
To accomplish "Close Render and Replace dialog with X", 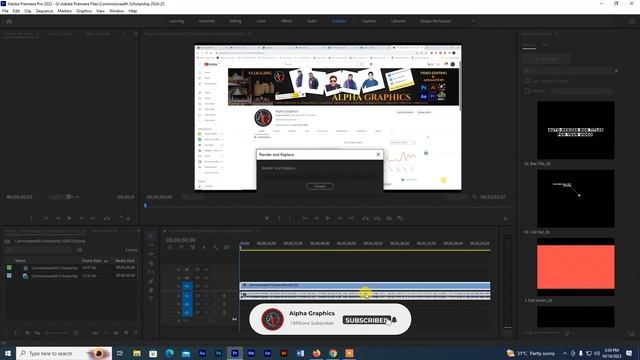I will [378, 154].
